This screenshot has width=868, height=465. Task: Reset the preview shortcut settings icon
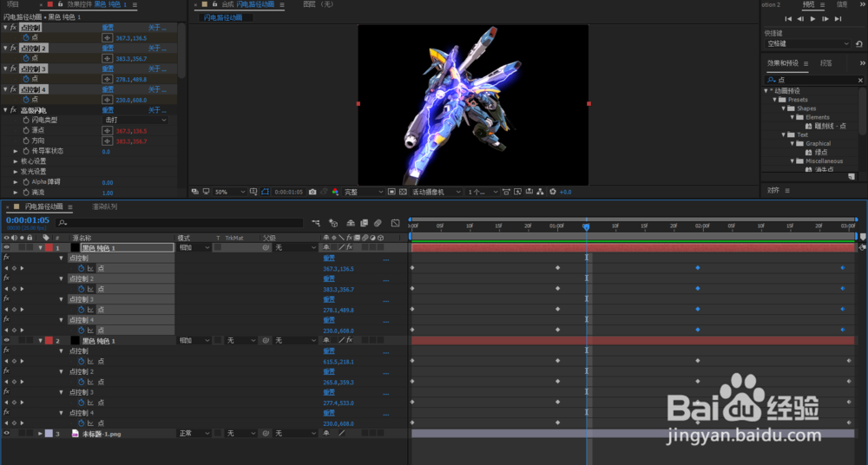tap(858, 43)
